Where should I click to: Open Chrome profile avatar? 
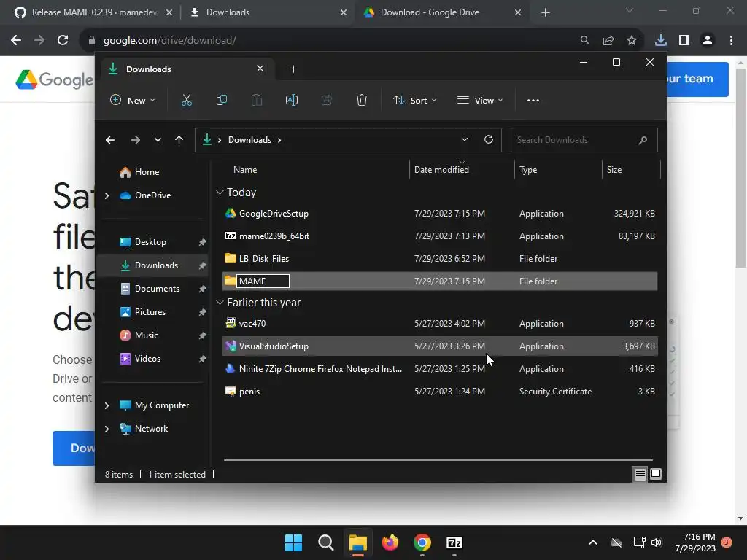[x=708, y=41]
